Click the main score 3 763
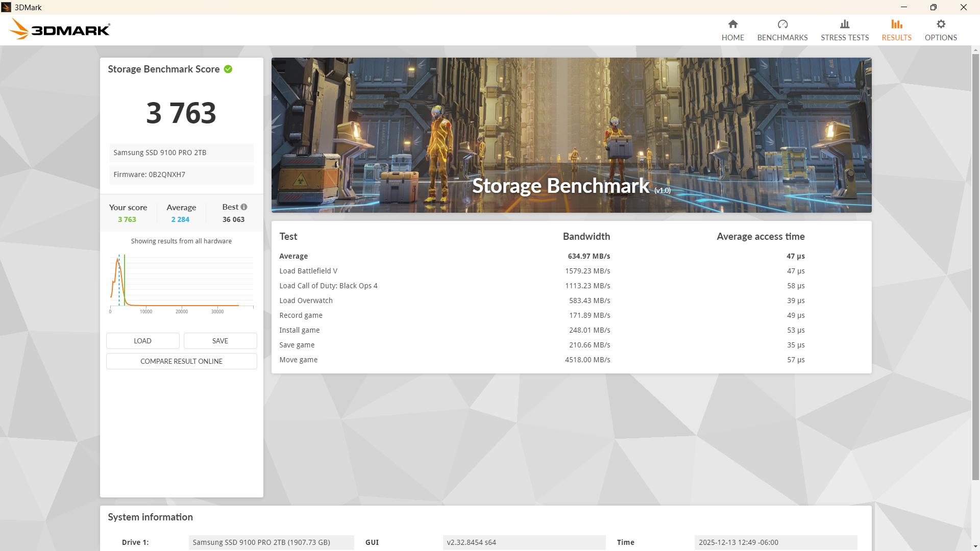 [x=181, y=113]
